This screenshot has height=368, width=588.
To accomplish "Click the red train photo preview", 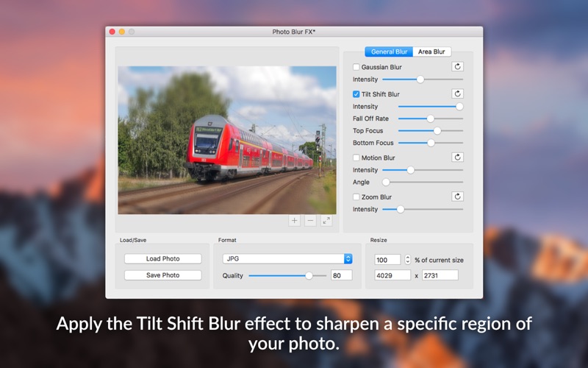I will pyautogui.click(x=227, y=140).
